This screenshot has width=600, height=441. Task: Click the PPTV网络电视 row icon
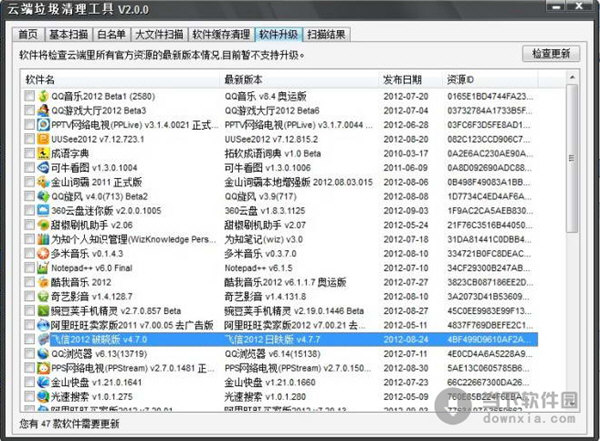click(43, 125)
